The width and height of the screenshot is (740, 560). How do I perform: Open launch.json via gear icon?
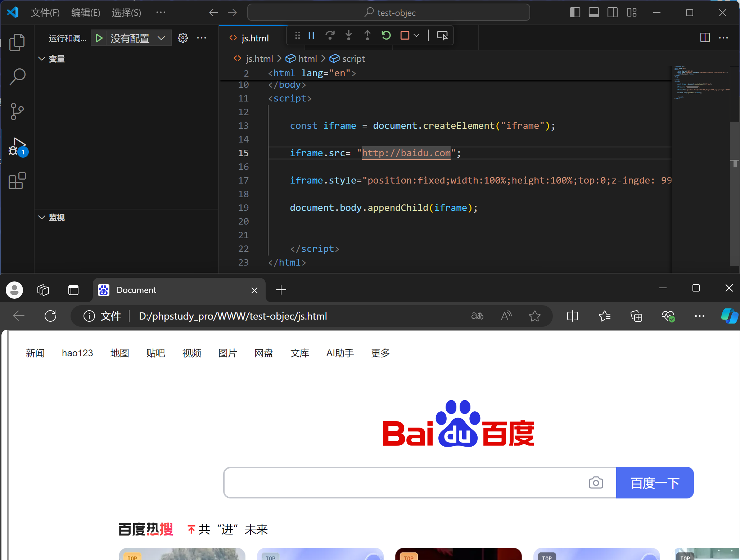tap(183, 38)
